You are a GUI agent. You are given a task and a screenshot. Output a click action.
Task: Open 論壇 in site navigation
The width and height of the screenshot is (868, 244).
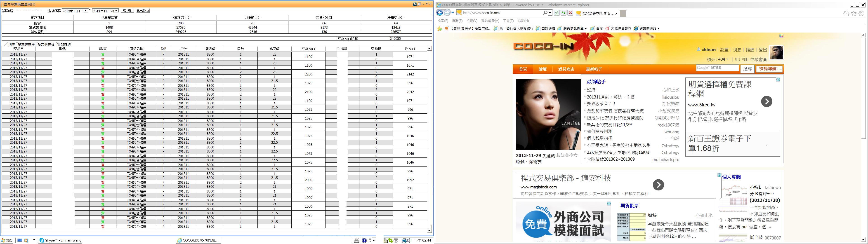(x=542, y=69)
